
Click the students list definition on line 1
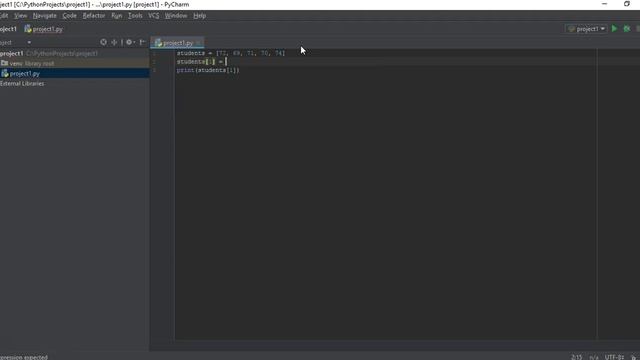[231, 53]
